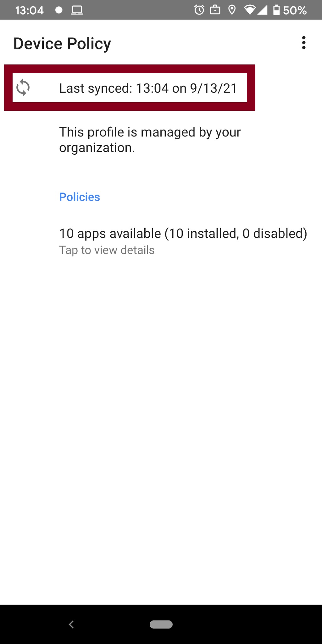
Task: Tap the cellular signal strength icon
Action: (x=262, y=10)
